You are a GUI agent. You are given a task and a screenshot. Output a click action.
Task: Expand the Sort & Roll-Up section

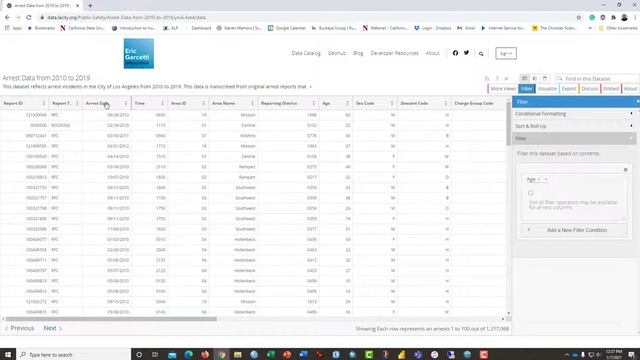point(574,126)
